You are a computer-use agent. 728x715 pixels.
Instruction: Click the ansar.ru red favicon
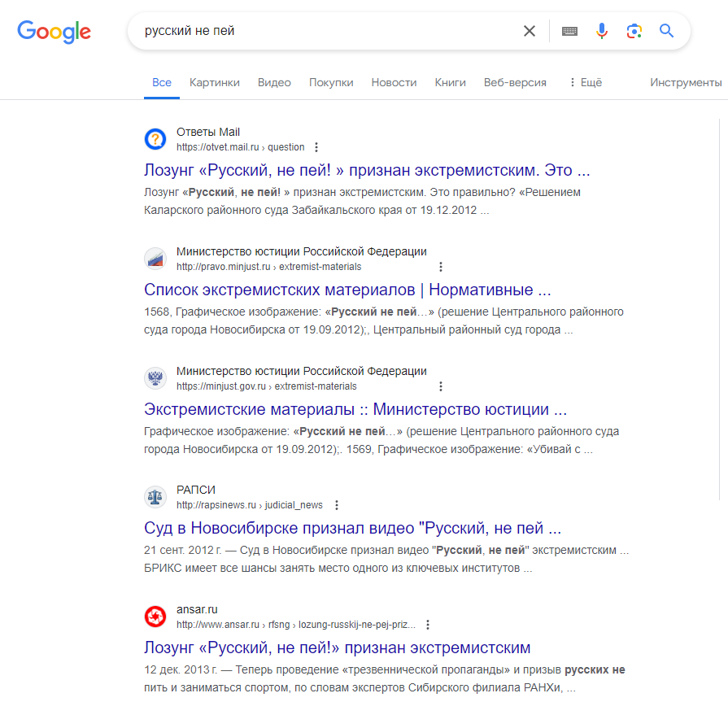[x=155, y=617]
